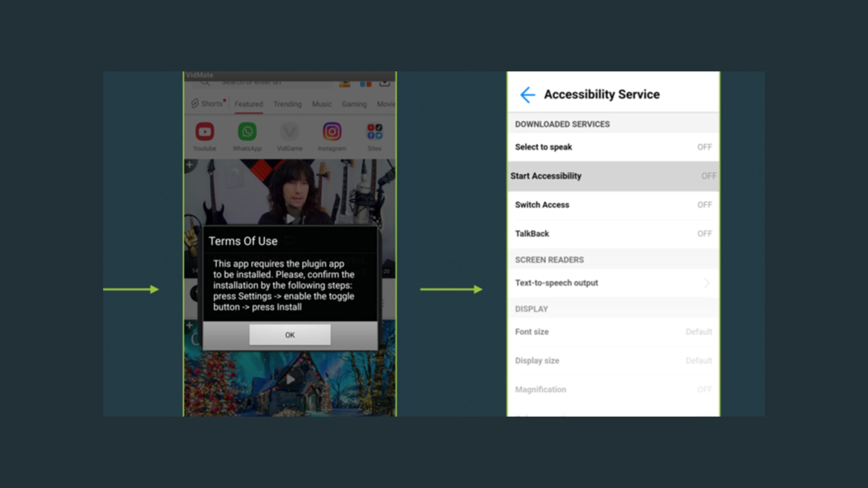Expand Text-to-speech output chevron
This screenshot has width=868, height=488.
tap(707, 283)
